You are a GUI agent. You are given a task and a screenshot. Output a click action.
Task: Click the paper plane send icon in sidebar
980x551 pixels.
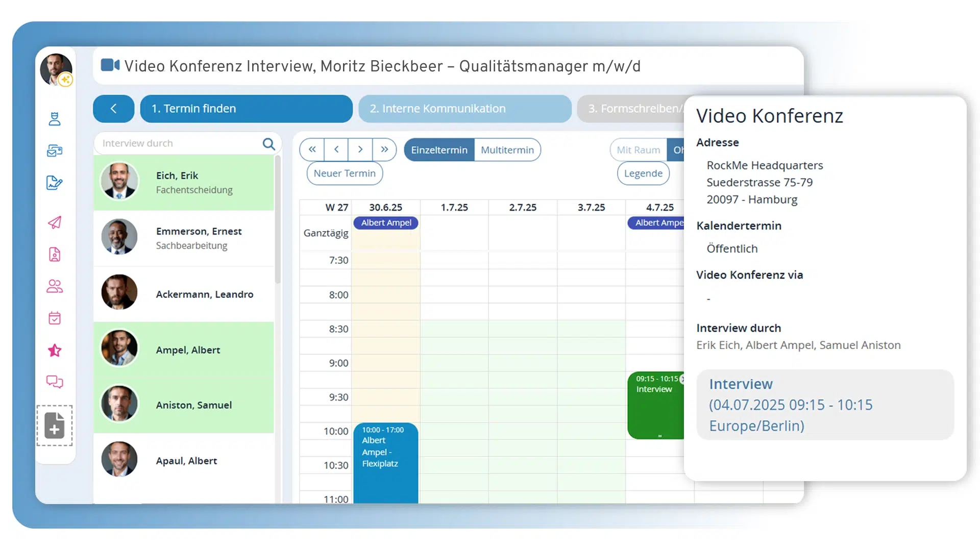55,222
